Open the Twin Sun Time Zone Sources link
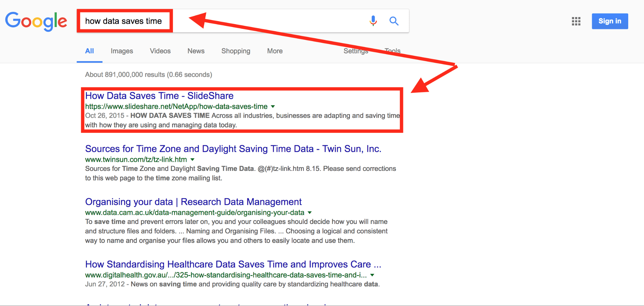The width and height of the screenshot is (644, 306). (x=233, y=149)
